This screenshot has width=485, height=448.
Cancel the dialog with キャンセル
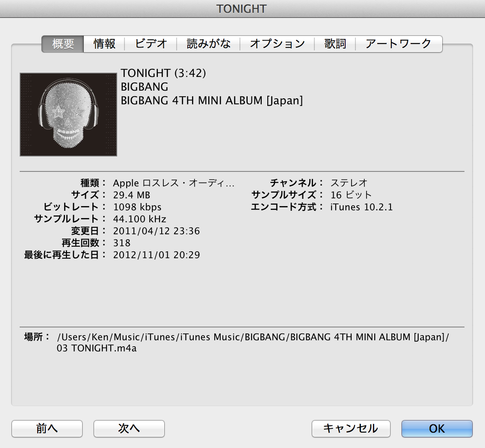point(351,428)
